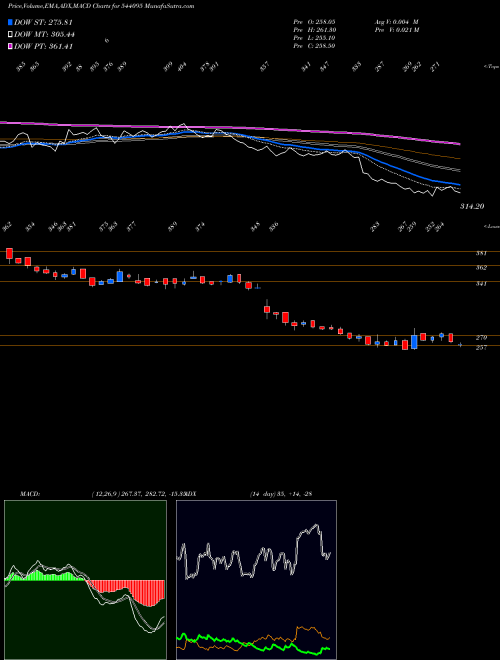
Task: Click the Avg V: 0.004 M volume text
Action: tap(396, 21)
